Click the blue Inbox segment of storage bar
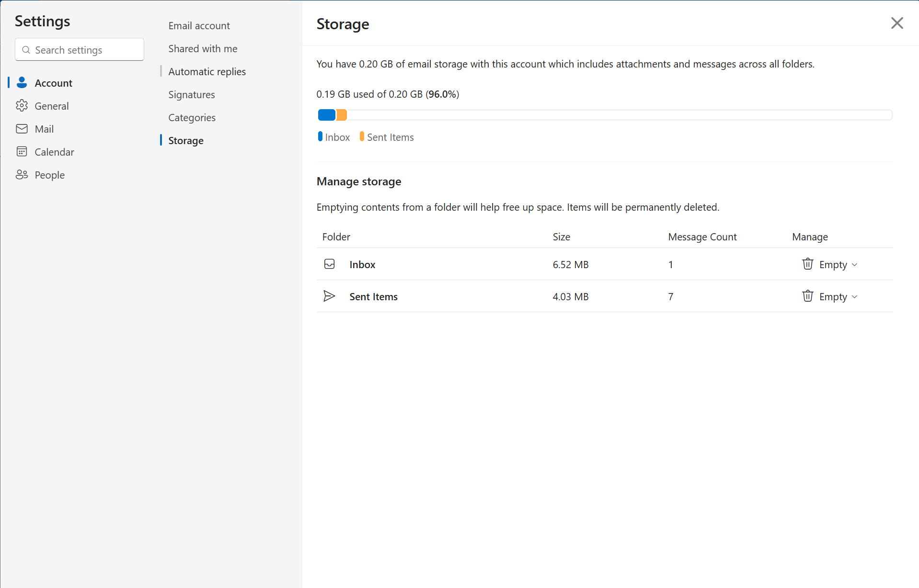Image resolution: width=919 pixels, height=588 pixels. pos(327,115)
